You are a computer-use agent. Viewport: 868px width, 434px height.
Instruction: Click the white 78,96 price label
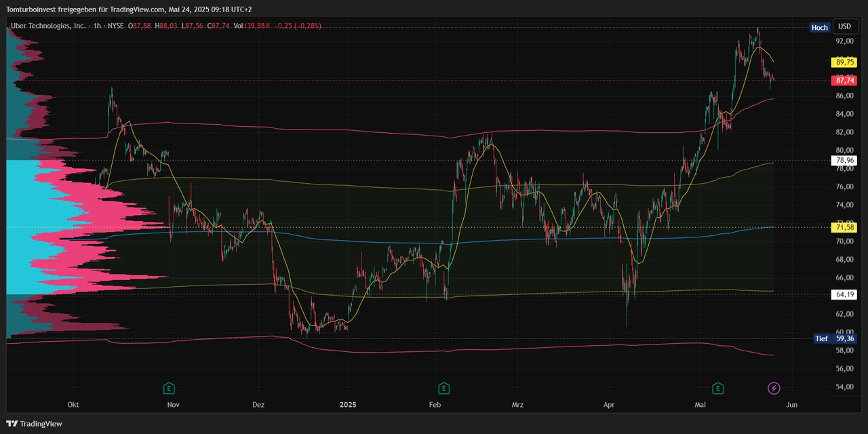click(845, 161)
